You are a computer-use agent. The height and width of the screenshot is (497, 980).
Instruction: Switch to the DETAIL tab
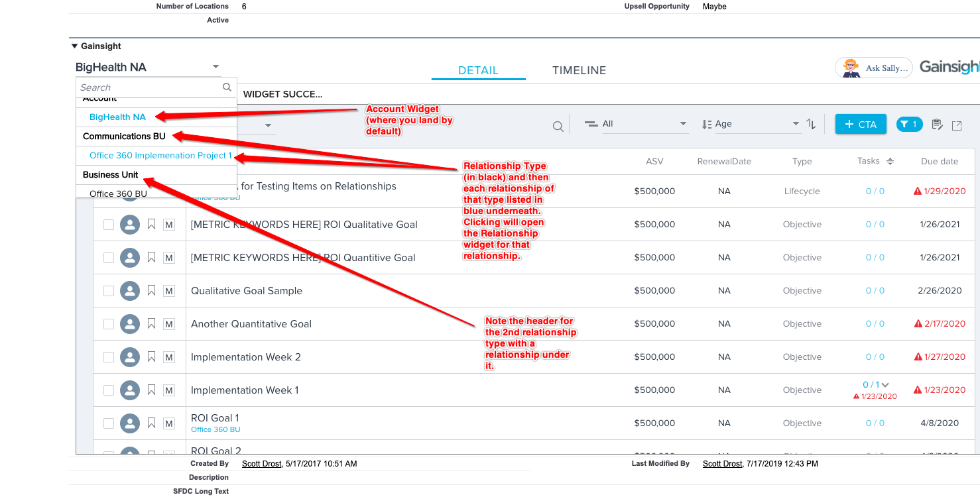point(478,70)
